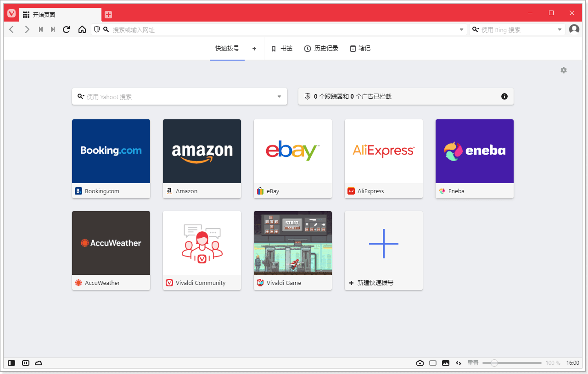Viewport: 588px width, 374px height.
Task: Open the Vivaldi menu icon
Action: pyautogui.click(x=11, y=14)
